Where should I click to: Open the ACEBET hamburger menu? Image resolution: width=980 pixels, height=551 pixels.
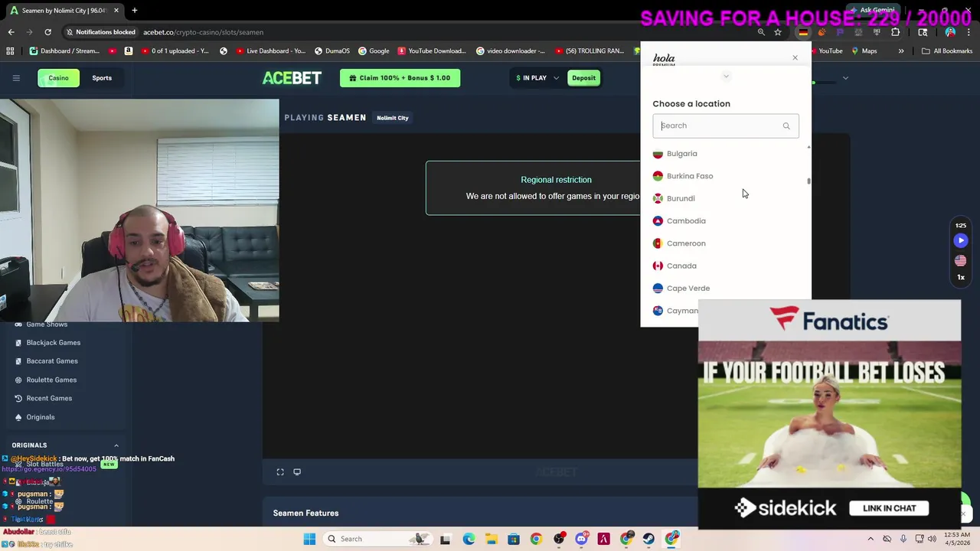[x=16, y=78]
